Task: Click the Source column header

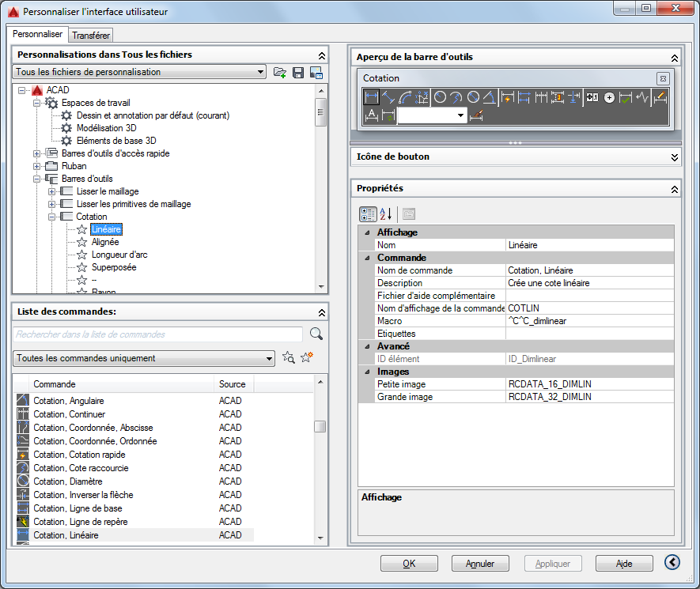Action: pyautogui.click(x=234, y=384)
